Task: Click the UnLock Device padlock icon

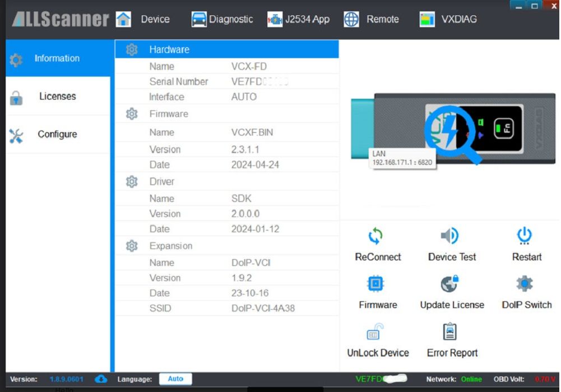Action: pos(375,332)
